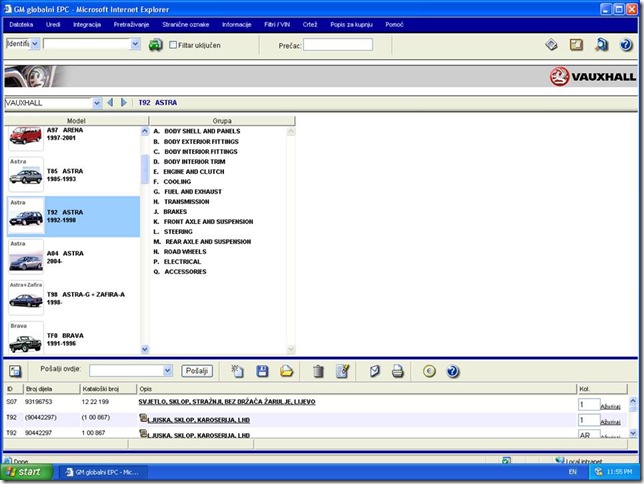Open the Filtri / VIN menu

[x=277, y=25]
